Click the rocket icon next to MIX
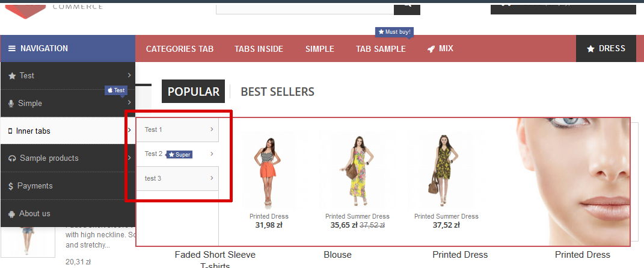Viewport: 644px width, 268px height. [431, 49]
